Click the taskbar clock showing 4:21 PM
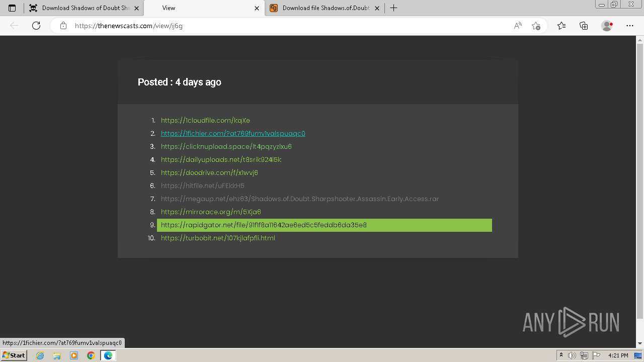The width and height of the screenshot is (644, 362). tap(618, 355)
